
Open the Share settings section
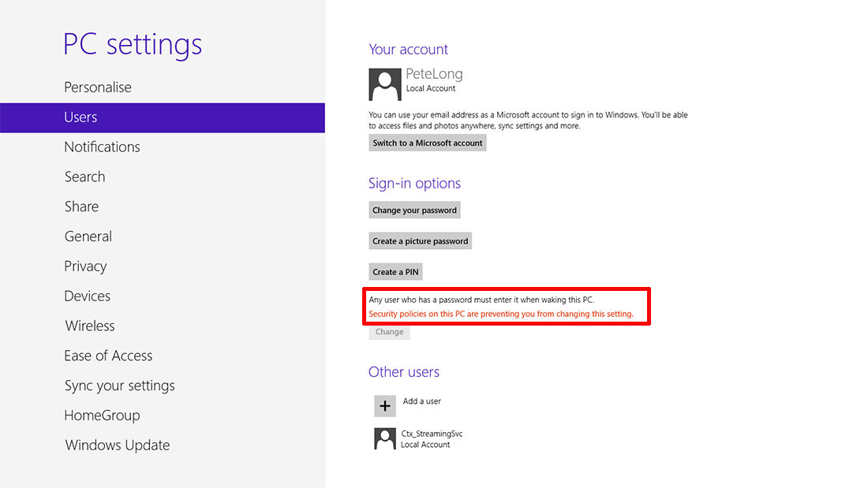[x=81, y=207]
